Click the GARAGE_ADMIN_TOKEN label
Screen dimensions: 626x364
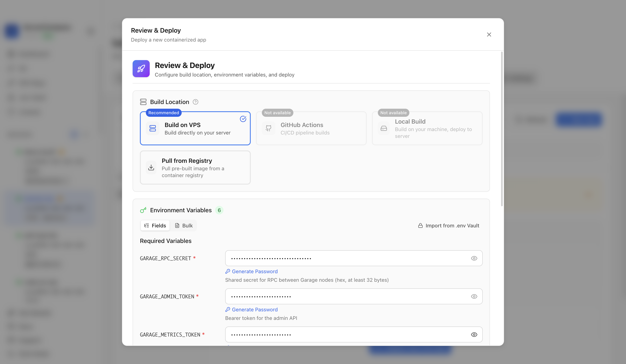pos(167,296)
